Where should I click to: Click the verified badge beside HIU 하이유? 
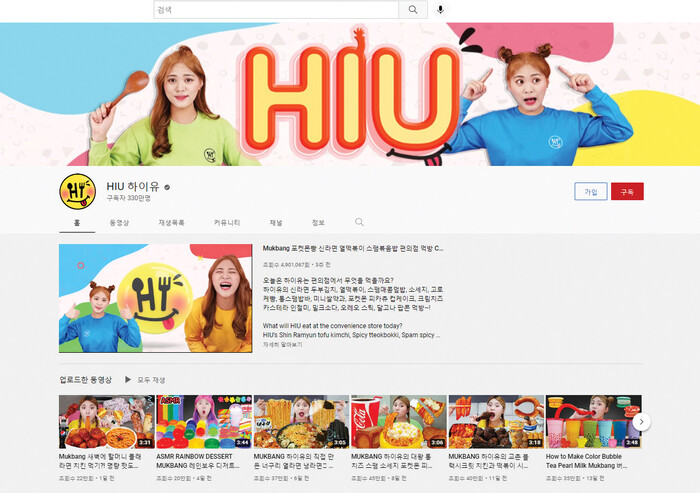(x=167, y=187)
